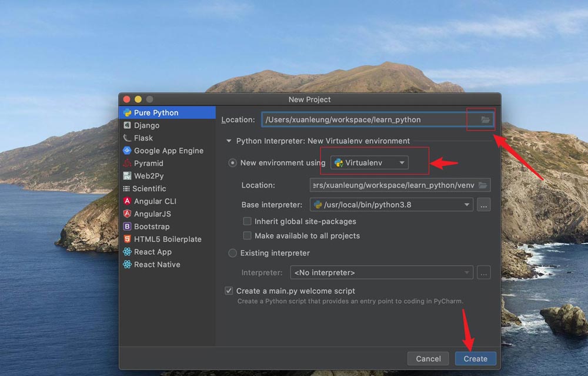Image resolution: width=588 pixels, height=376 pixels.
Task: Enable Inherit global site-packages checkbox
Action: pyautogui.click(x=247, y=221)
